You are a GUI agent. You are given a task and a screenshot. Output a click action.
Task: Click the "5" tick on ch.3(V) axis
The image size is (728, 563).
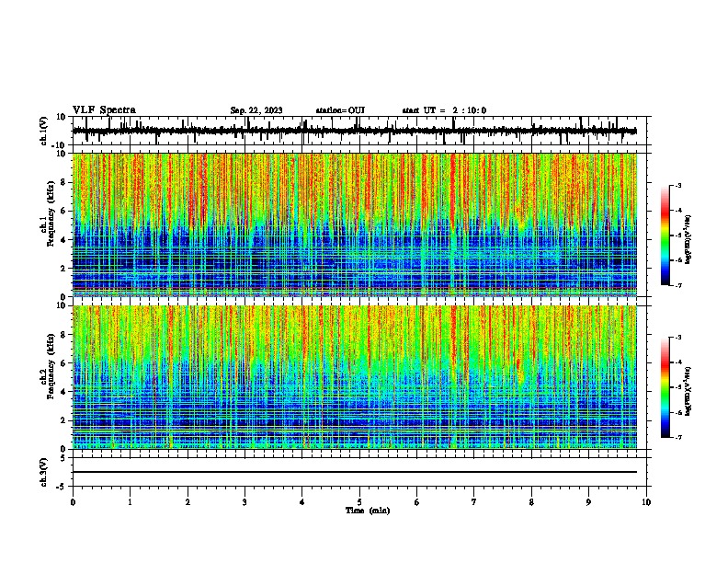[64, 458]
